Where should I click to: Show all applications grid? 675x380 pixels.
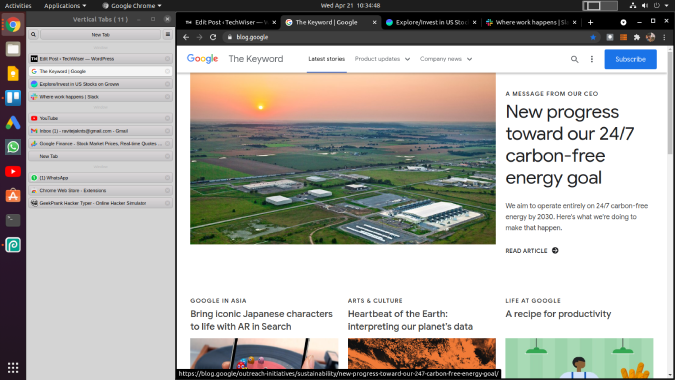click(x=13, y=367)
